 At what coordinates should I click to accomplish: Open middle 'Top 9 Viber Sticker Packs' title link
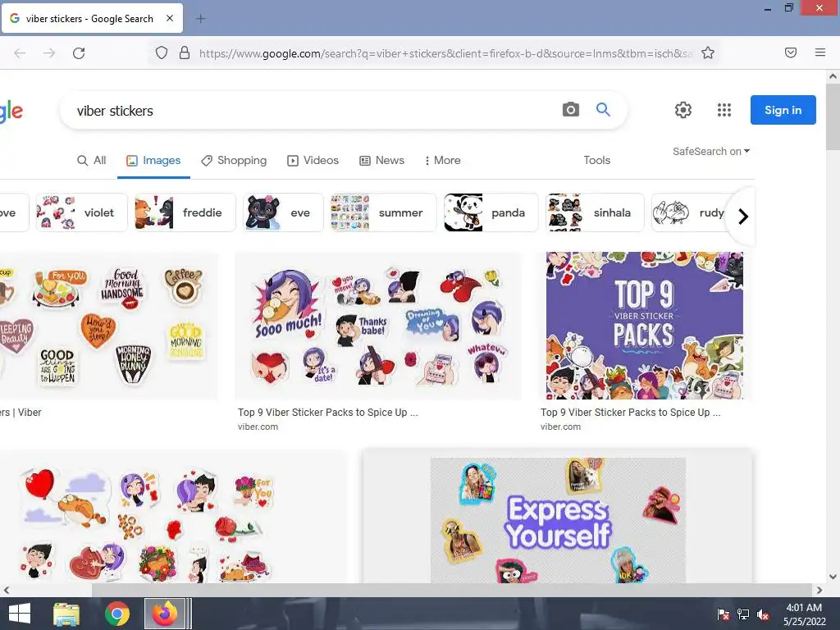(328, 413)
